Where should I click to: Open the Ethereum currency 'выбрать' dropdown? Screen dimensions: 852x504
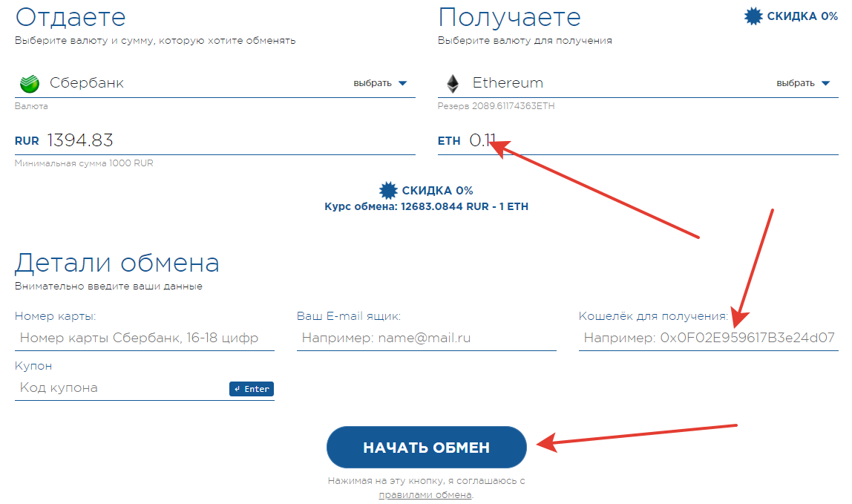click(x=803, y=83)
